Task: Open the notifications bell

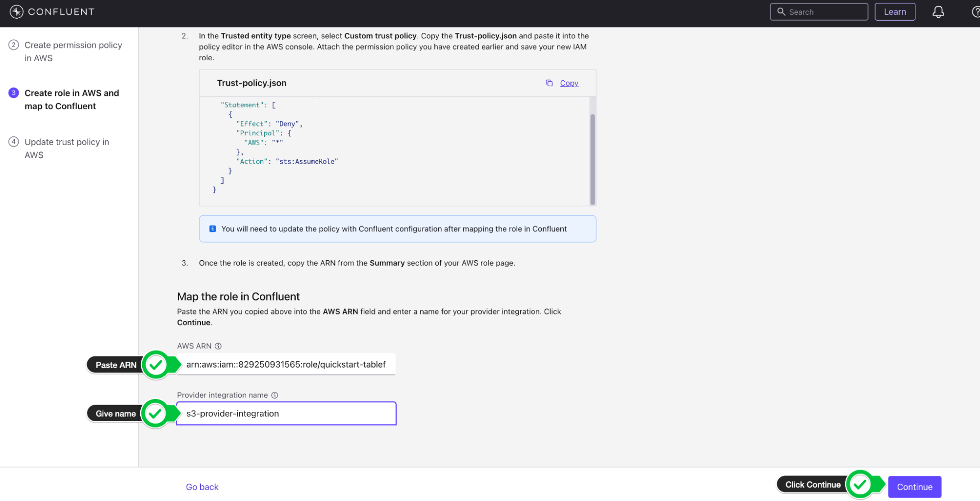Action: tap(937, 12)
